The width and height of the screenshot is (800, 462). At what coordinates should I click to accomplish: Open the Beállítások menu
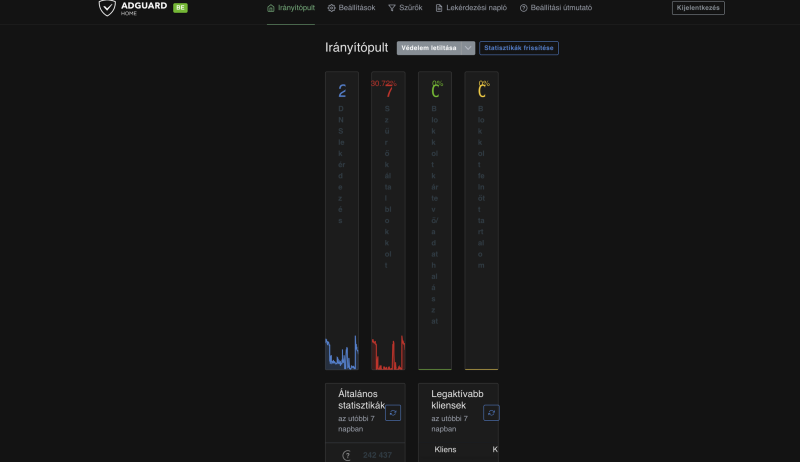pyautogui.click(x=354, y=7)
